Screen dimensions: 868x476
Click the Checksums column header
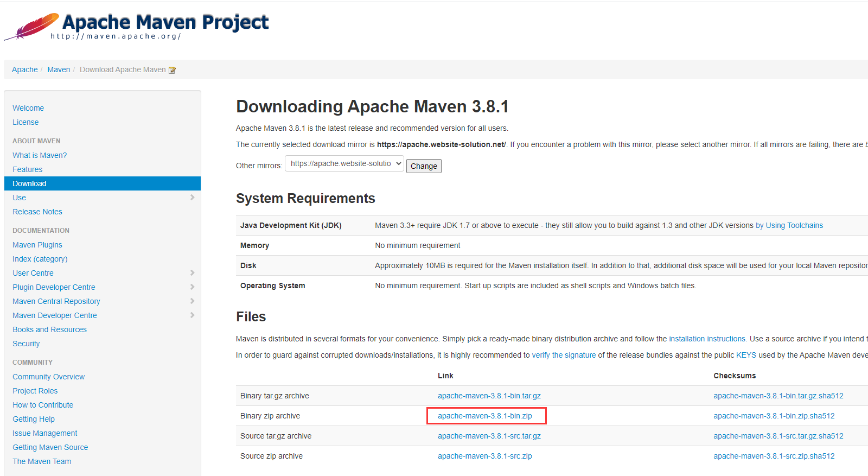coord(735,376)
